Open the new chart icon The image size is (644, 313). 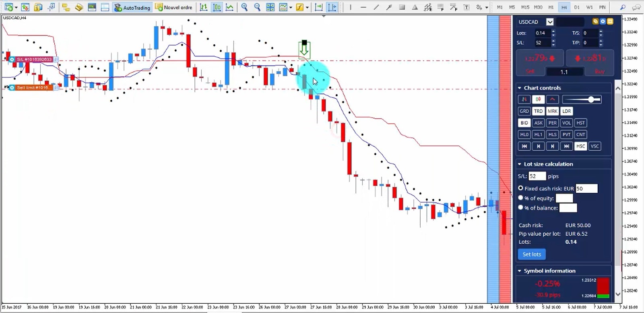point(8,7)
